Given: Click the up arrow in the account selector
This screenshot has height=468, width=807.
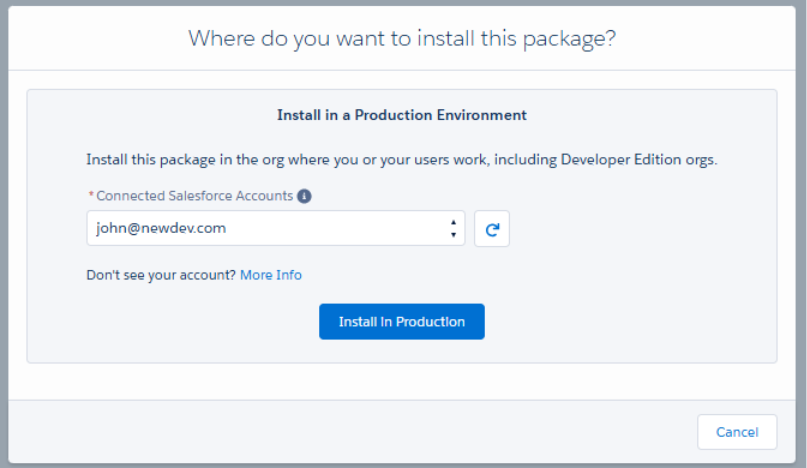Looking at the screenshot, I should [454, 222].
